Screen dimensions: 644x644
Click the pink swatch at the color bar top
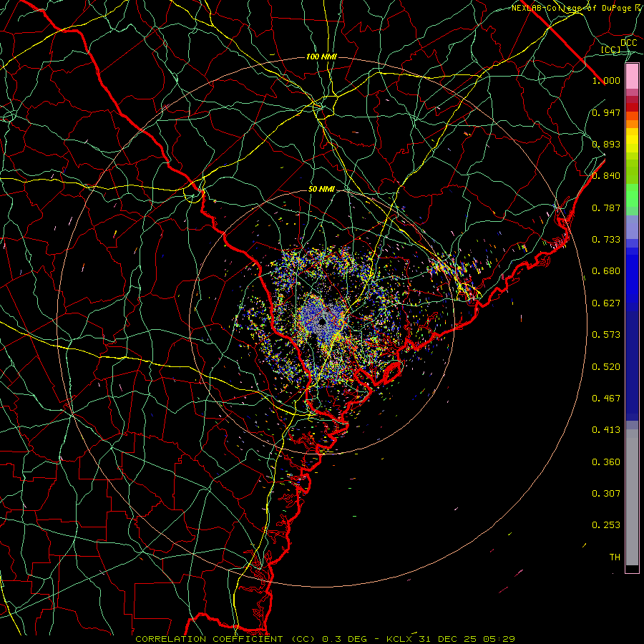point(632,77)
